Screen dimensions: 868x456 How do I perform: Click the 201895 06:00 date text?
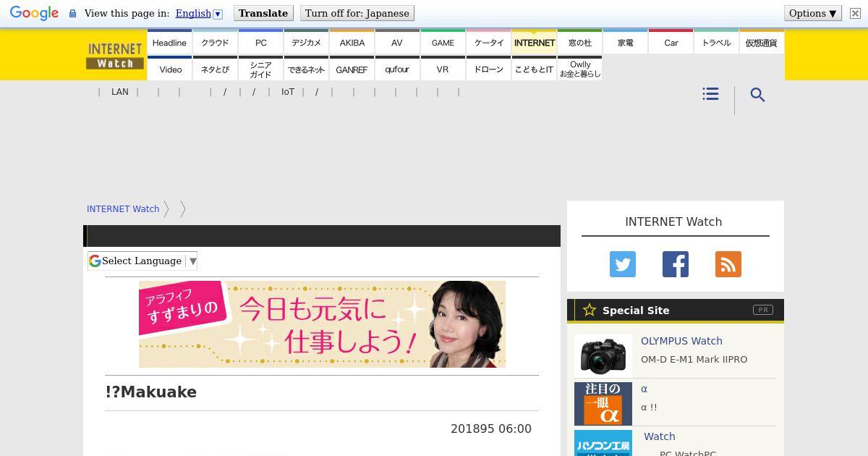click(x=491, y=428)
